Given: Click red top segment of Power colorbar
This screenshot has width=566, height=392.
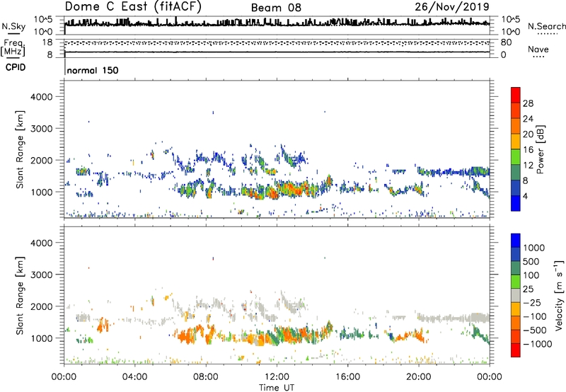Looking at the screenshot, I should click(516, 95).
